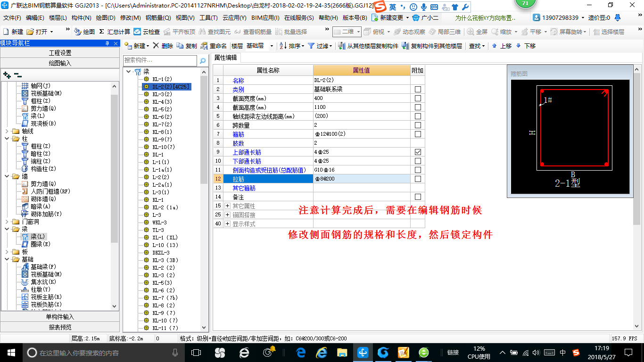Open 选择楼层 floor selector
644x362 pixels.
[x=609, y=32]
